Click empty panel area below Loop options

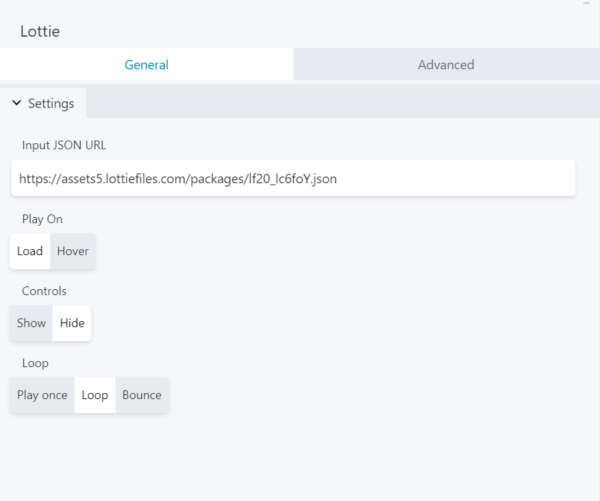(x=300, y=457)
